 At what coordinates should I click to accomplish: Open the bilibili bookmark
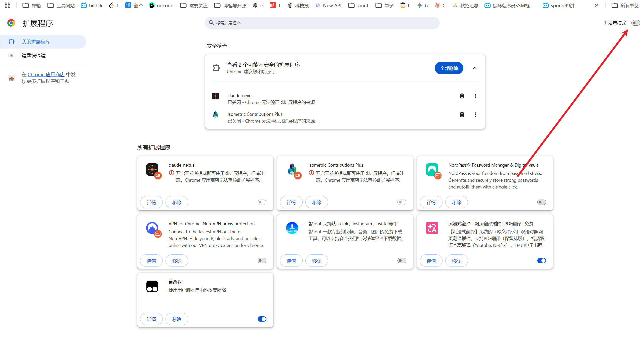[x=92, y=5]
